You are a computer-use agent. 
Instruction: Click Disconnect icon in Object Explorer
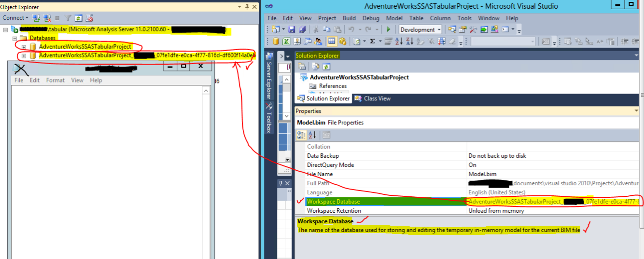coord(47,18)
